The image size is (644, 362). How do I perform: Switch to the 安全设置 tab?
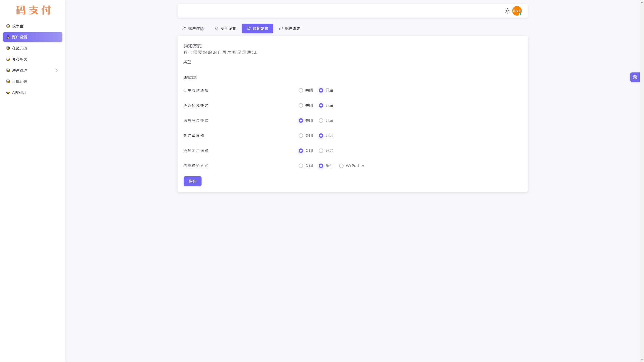coord(225,28)
